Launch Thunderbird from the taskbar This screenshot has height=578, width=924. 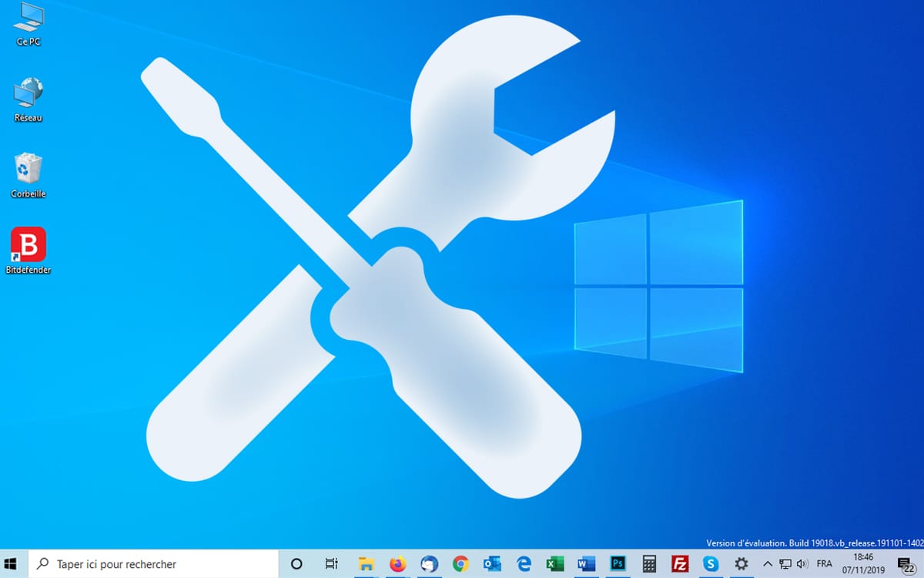[x=430, y=564]
